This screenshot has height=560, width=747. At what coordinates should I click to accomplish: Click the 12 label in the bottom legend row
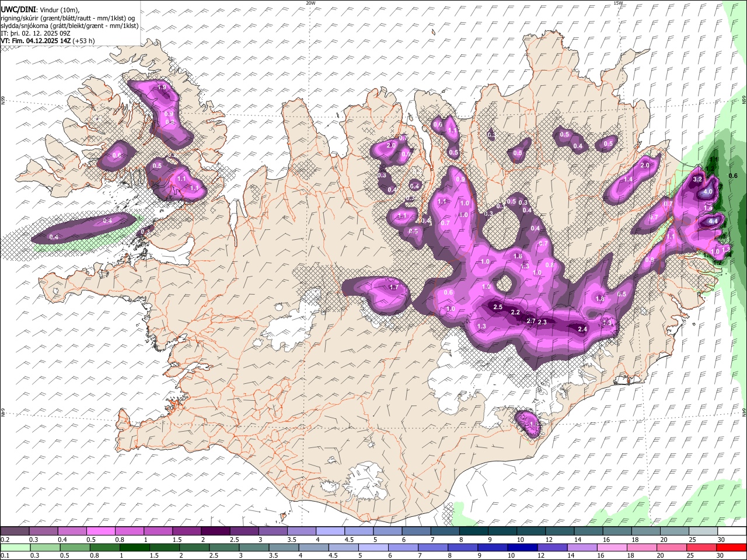pyautogui.click(x=540, y=556)
